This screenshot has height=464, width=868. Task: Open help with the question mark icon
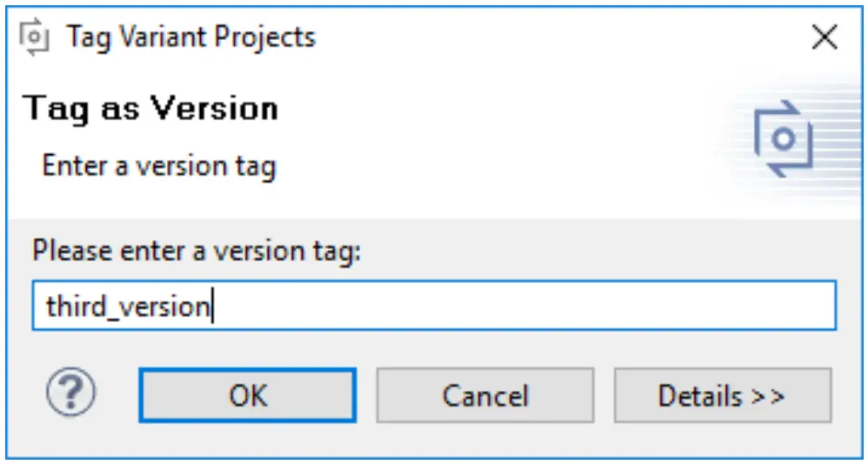71,395
